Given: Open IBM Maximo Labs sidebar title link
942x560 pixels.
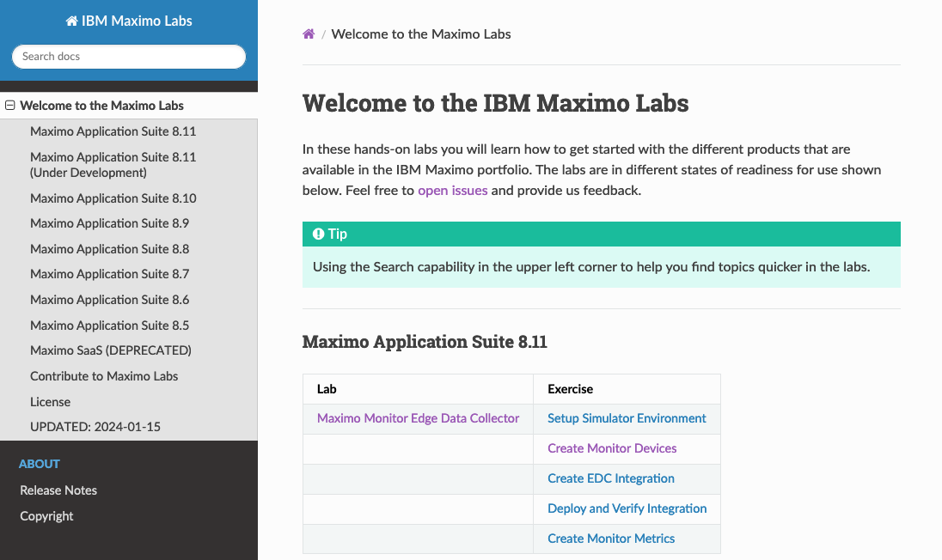Looking at the screenshot, I should pyautogui.click(x=129, y=21).
